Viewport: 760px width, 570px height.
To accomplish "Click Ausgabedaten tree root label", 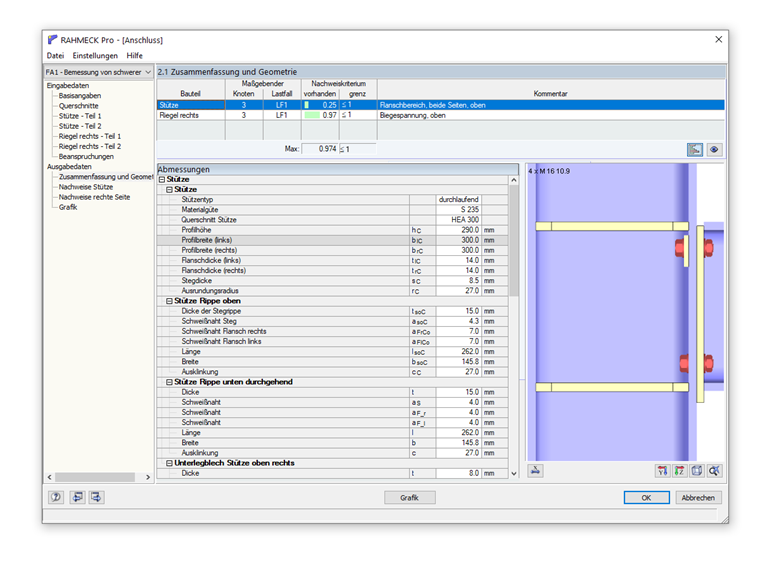I will coord(69,167).
